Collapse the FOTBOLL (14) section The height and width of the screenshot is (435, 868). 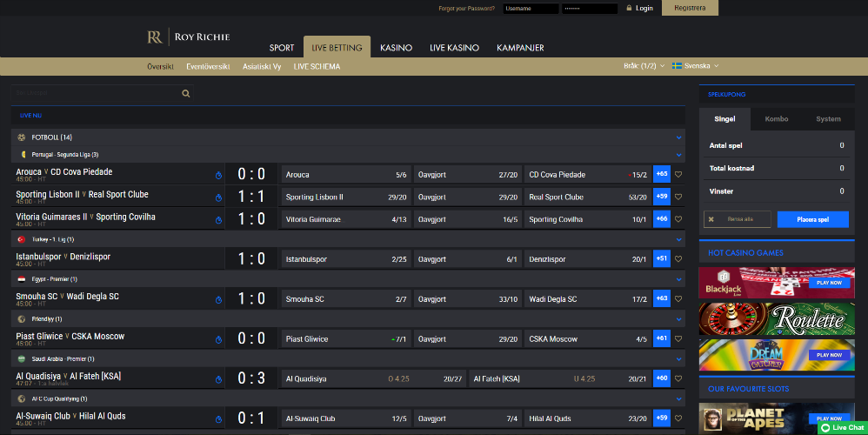pos(678,137)
